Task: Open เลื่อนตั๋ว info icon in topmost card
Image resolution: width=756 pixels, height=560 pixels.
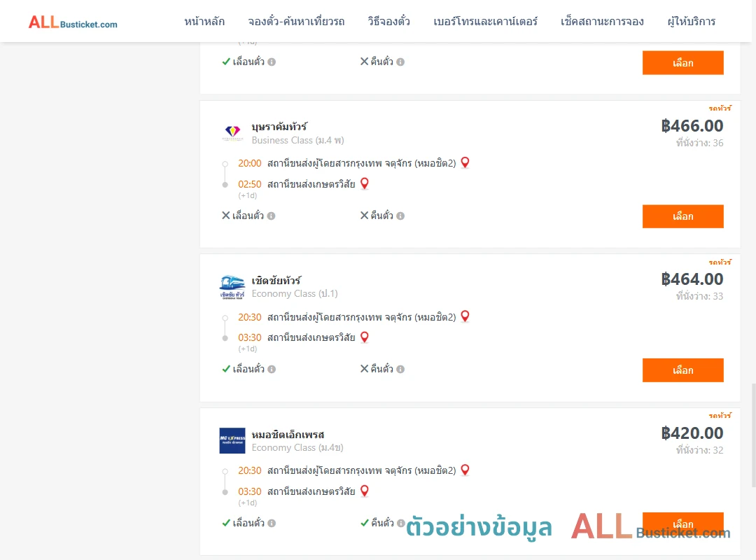Action: pyautogui.click(x=272, y=62)
